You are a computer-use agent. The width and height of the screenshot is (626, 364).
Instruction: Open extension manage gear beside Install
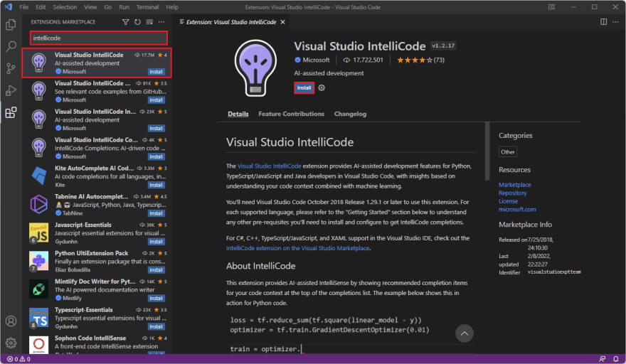pos(322,88)
